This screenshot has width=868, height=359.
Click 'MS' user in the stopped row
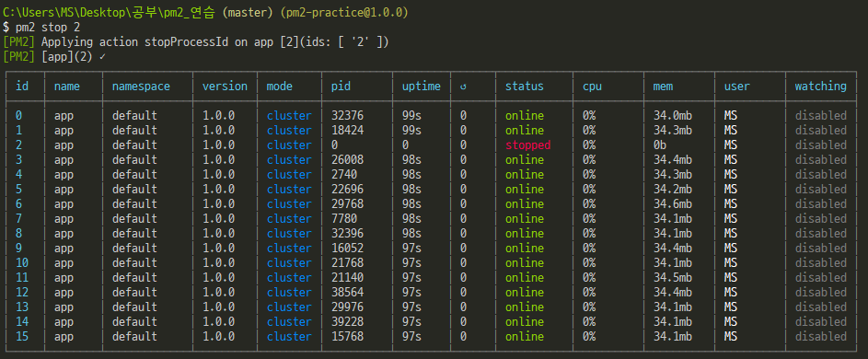click(x=731, y=145)
